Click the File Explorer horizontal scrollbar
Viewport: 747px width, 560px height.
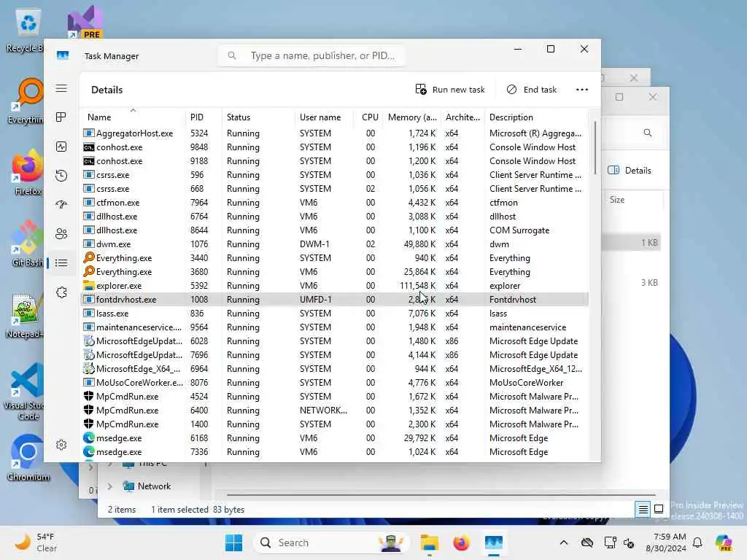[x=441, y=495]
